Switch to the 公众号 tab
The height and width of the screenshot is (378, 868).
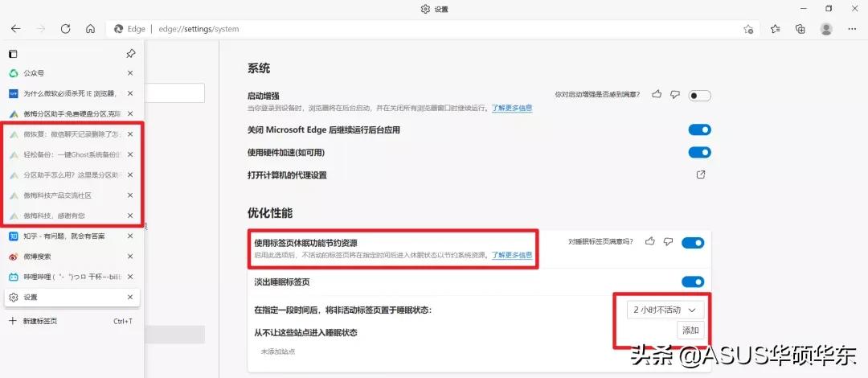(x=72, y=72)
